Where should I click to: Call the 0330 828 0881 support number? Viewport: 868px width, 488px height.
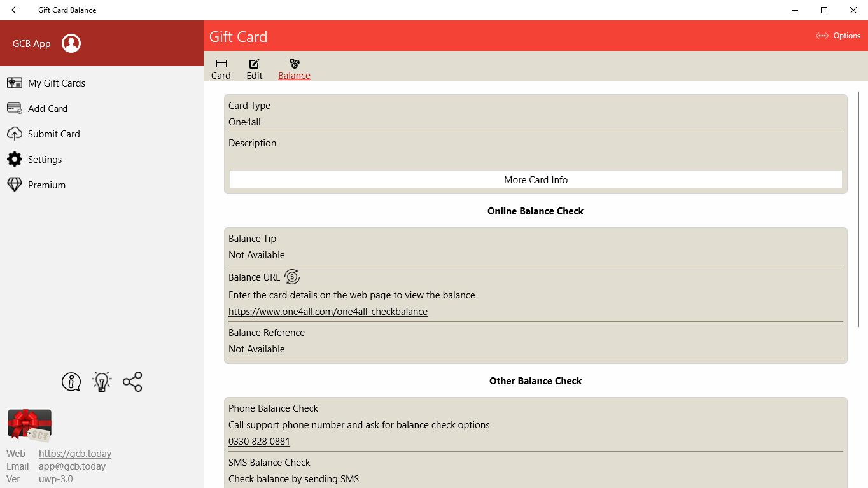tap(259, 441)
